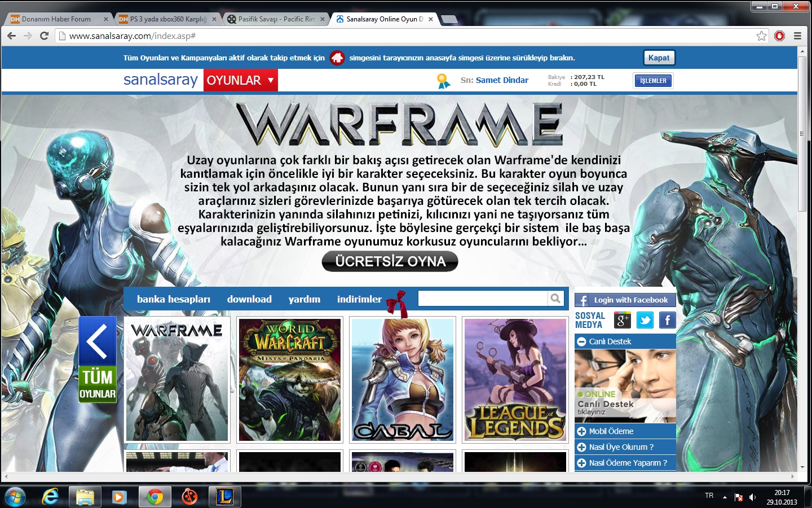The width and height of the screenshot is (812, 508).
Task: Expand the Mobil Ödeme section
Action: [x=581, y=431]
